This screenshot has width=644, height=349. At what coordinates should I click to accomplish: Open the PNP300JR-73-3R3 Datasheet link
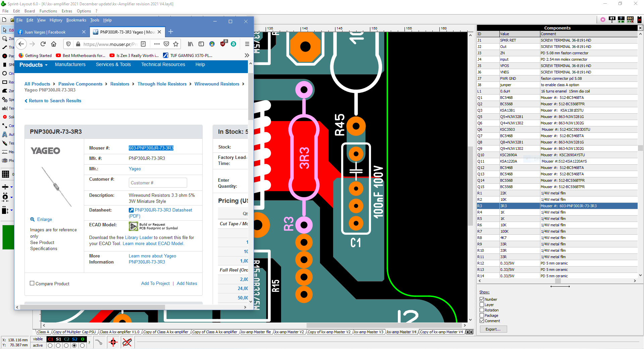(160, 213)
